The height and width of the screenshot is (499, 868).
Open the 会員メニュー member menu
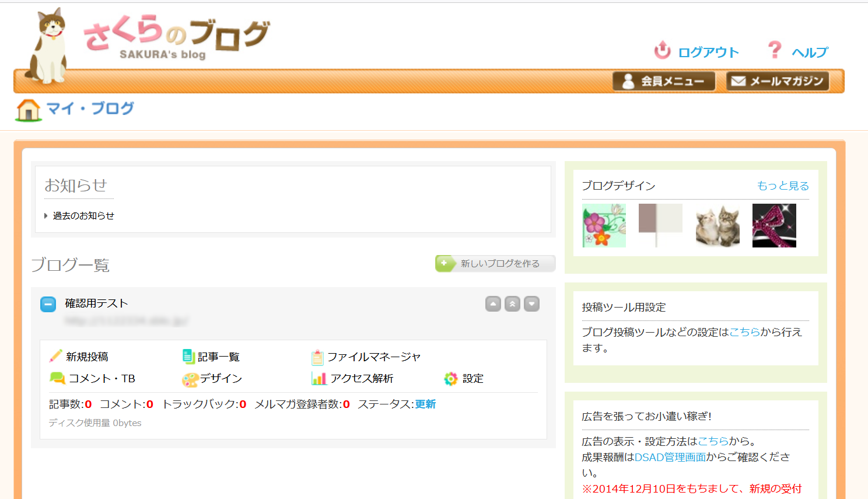click(x=664, y=81)
